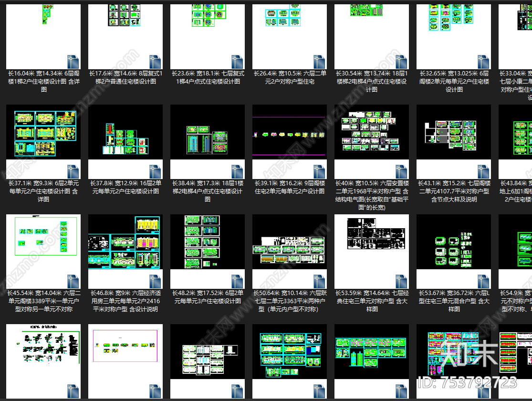Click the file name starting '长33.04米'
The width and height of the screenshot is (532, 401).
[516, 85]
